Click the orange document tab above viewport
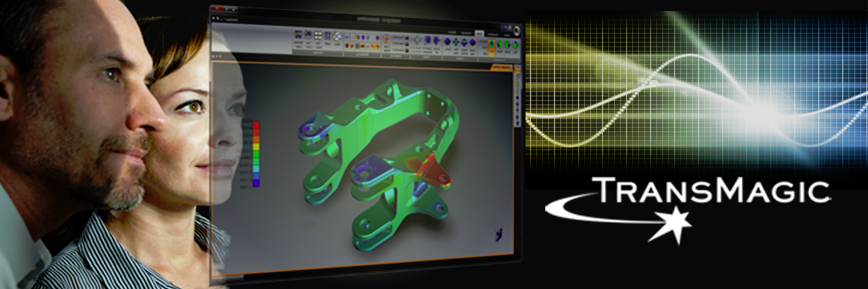868x289 pixels. coord(501,69)
